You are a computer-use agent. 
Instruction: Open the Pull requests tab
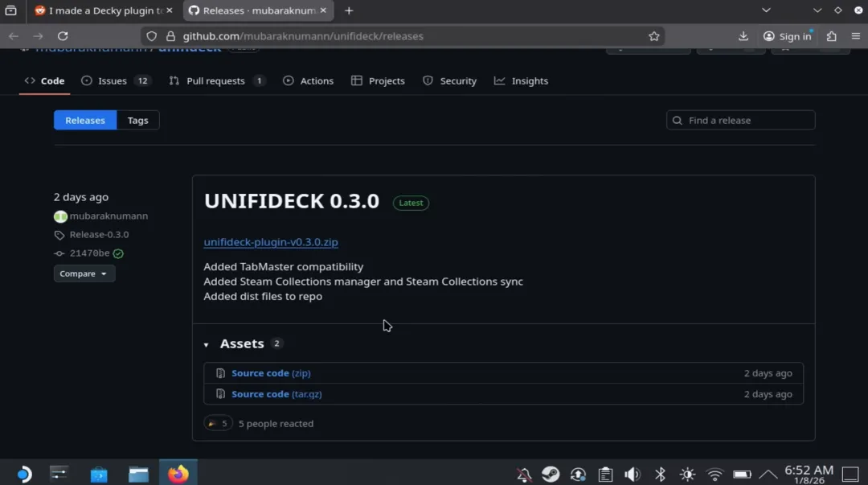point(217,81)
